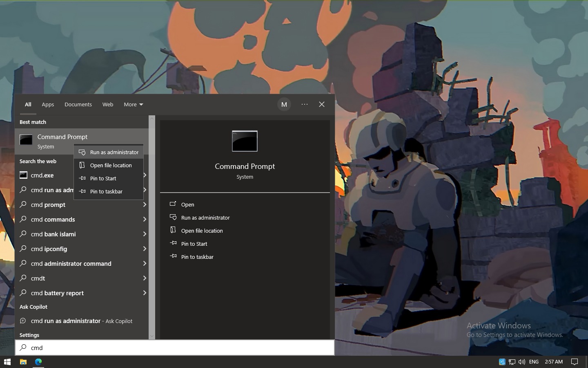Screen dimensions: 588x368
Task: Switch to the Documents search tab
Action: click(78, 105)
